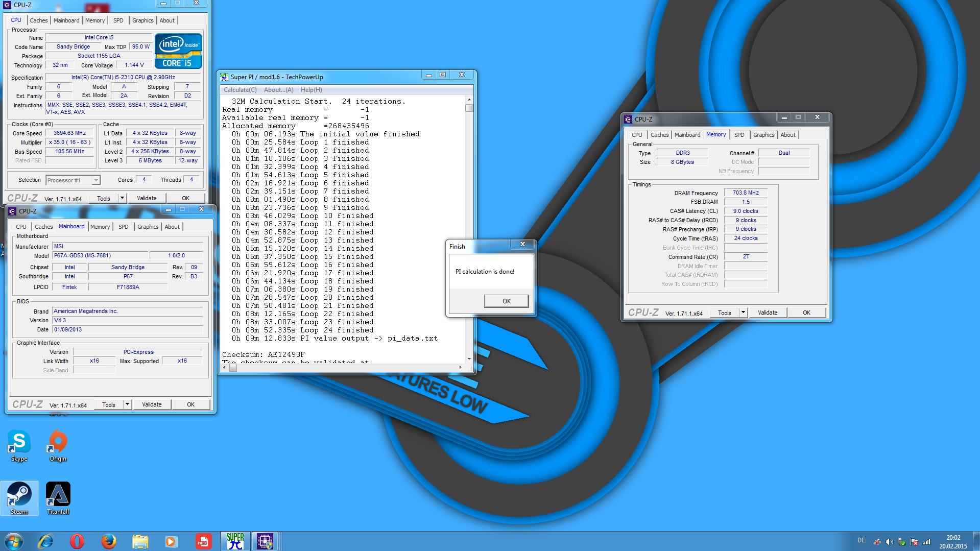Click the DE language indicator

pos(861,540)
